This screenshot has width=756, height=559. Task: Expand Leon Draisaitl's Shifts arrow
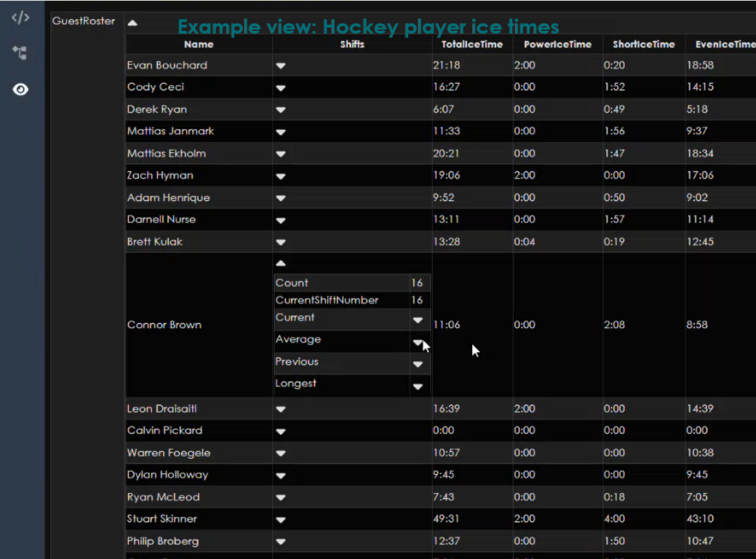coord(280,409)
